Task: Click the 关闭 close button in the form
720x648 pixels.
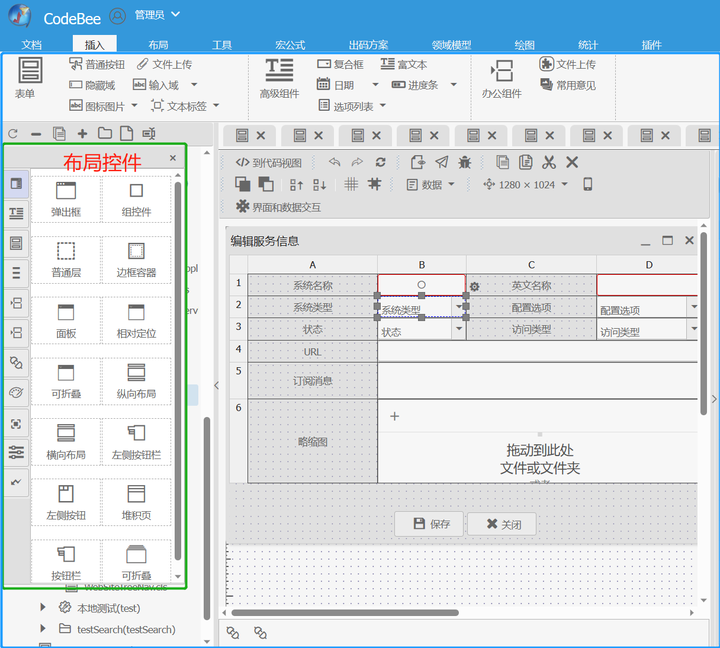Action: click(502, 524)
